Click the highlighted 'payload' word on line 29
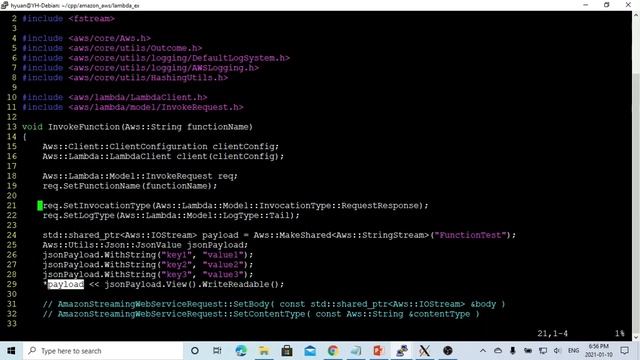Viewport: 640px width, 360px height. tap(66, 284)
